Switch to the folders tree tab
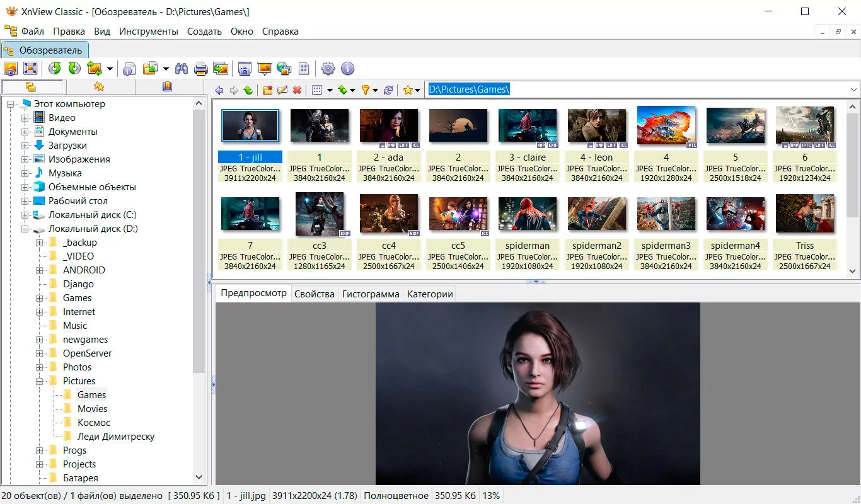Screen dimensions: 861x504 pyautogui.click(x=32, y=87)
